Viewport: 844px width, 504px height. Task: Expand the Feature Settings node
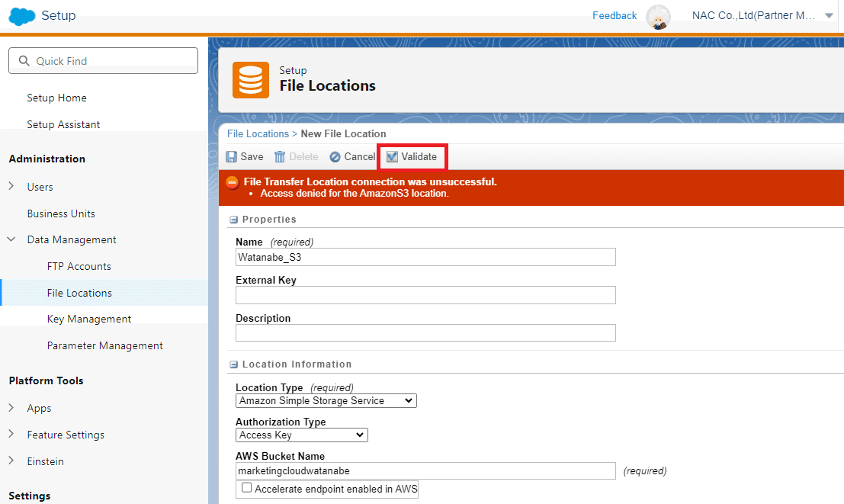(x=11, y=434)
